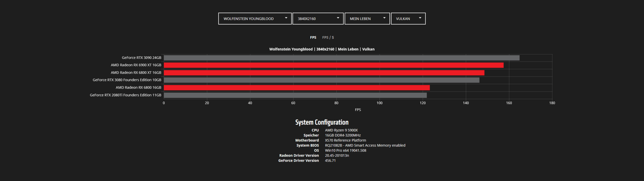This screenshot has width=644, height=181.
Task: Select the gray RTX 2080Ti Founders Edition bar
Action: 295,95
